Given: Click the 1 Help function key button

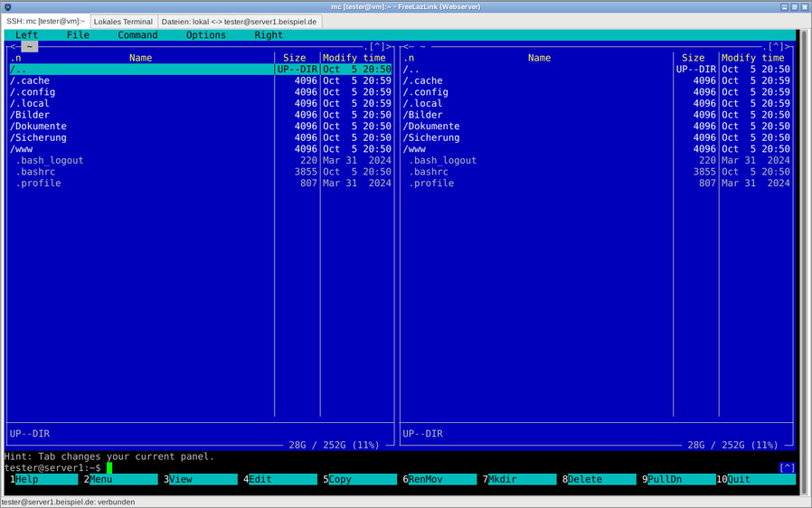Looking at the screenshot, I should pos(43,479).
